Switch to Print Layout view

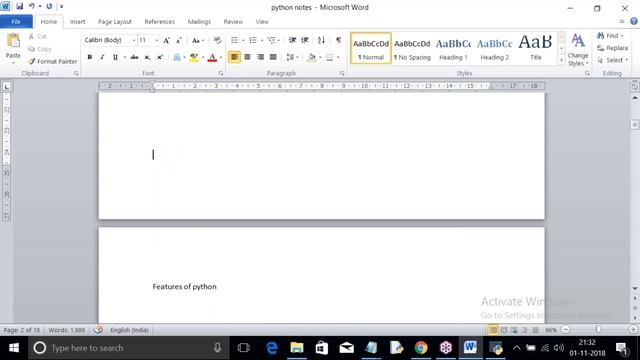(493, 329)
